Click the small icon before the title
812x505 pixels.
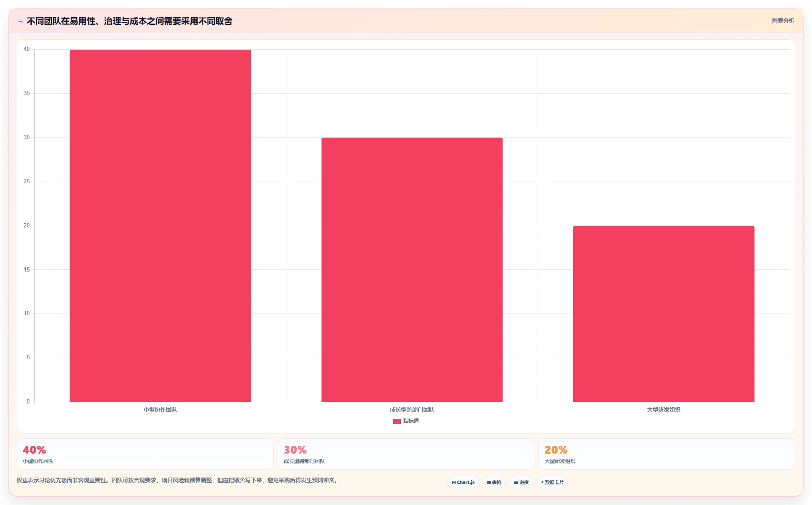20,21
